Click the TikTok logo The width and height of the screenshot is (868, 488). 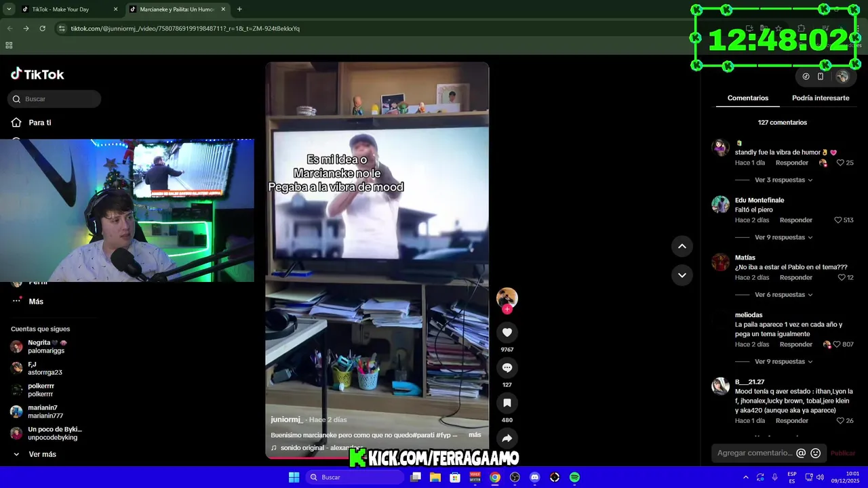[37, 74]
